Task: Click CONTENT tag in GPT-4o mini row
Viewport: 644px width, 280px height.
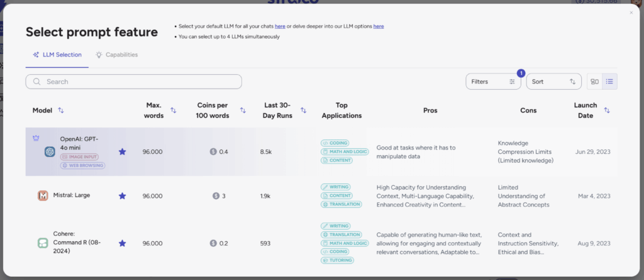Action: (336, 160)
